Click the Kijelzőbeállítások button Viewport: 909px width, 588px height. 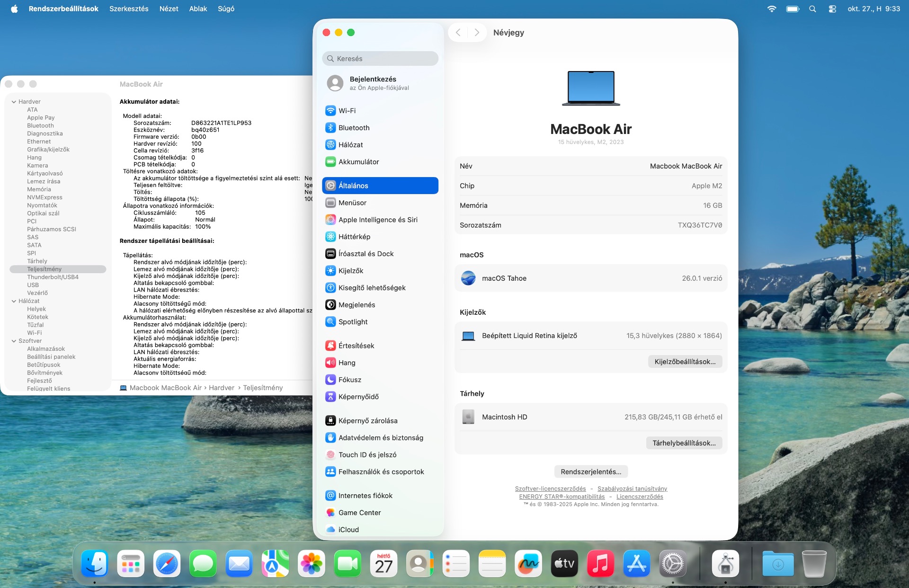click(685, 362)
